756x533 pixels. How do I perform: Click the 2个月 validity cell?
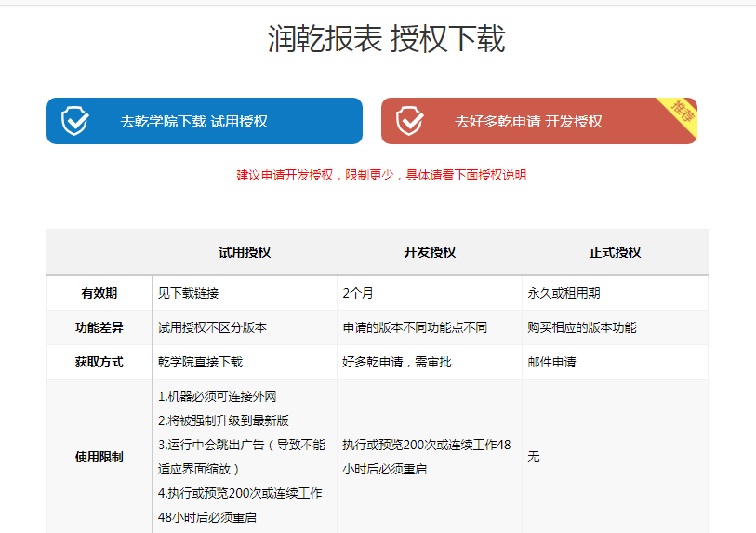pyautogui.click(x=358, y=293)
